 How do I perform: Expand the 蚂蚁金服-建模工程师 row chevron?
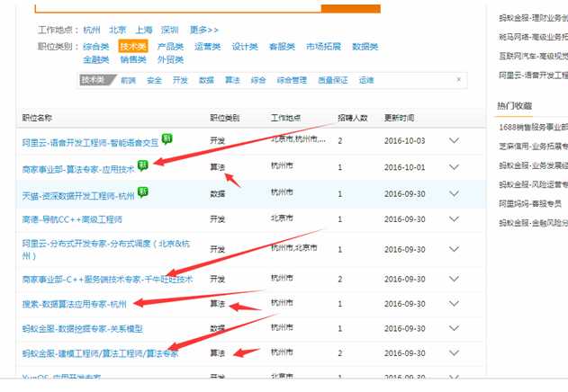coord(454,353)
